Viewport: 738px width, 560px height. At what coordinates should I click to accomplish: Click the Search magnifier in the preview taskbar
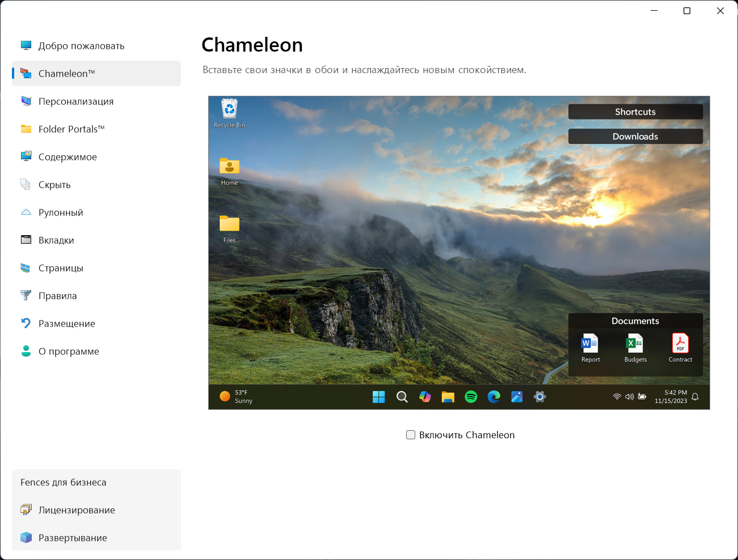(x=402, y=397)
